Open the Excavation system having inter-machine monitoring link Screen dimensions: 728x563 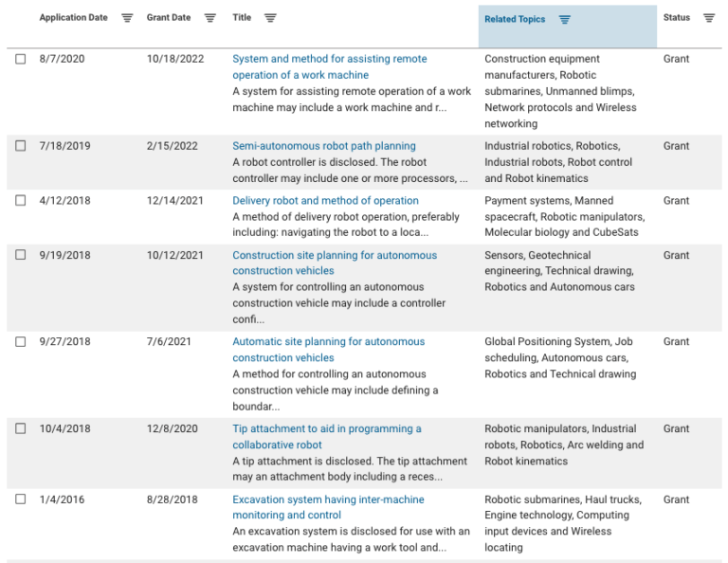coord(328,507)
